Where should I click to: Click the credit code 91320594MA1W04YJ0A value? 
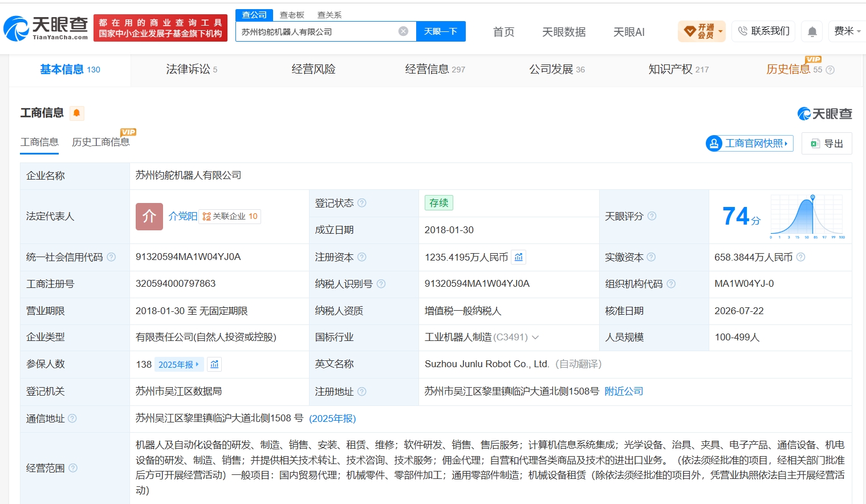pyautogui.click(x=188, y=257)
